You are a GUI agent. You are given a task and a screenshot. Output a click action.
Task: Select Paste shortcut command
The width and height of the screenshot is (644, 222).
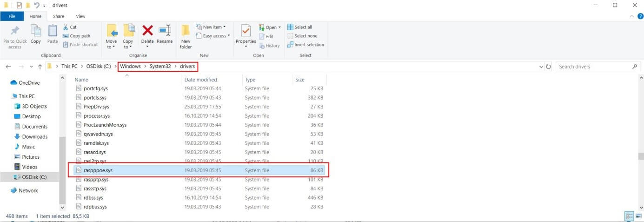click(x=80, y=45)
